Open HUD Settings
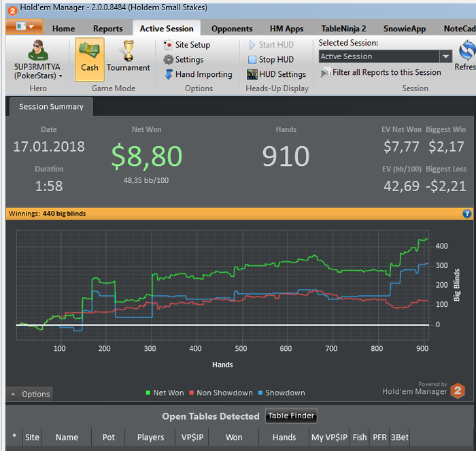The width and height of the screenshot is (476, 451). [x=277, y=74]
